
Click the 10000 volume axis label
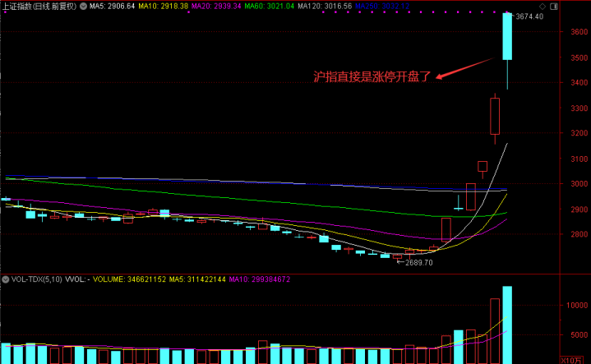[577, 305]
